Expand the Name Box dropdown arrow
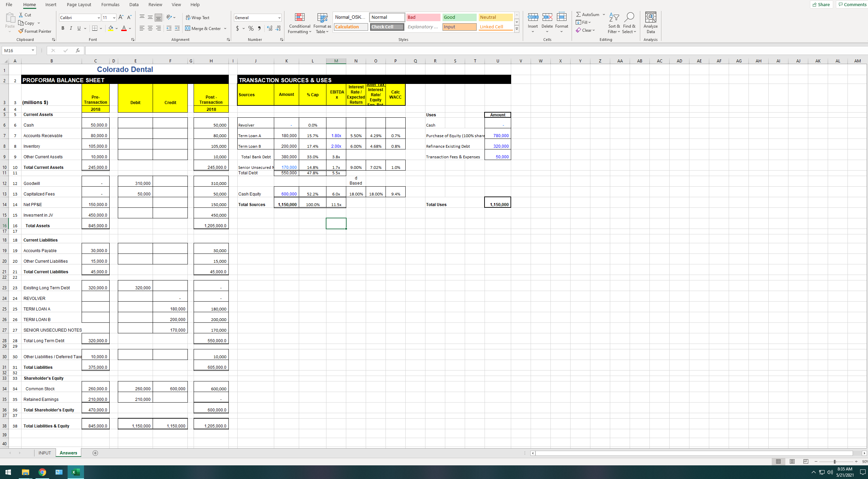This screenshot has height=479, width=868. point(33,50)
